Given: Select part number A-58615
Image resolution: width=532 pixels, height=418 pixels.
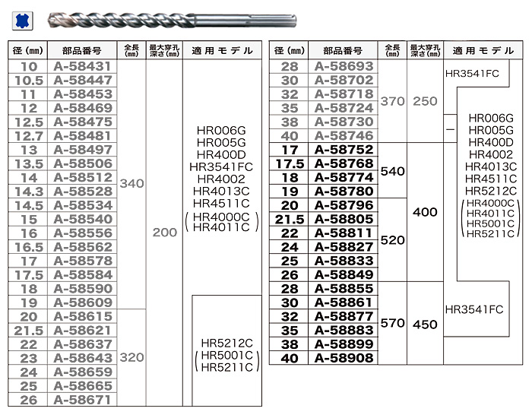Looking at the screenshot, I should tap(83, 317).
